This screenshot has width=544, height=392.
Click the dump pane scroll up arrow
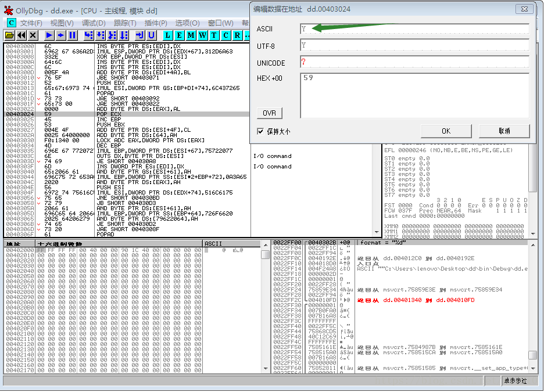tap(266, 244)
